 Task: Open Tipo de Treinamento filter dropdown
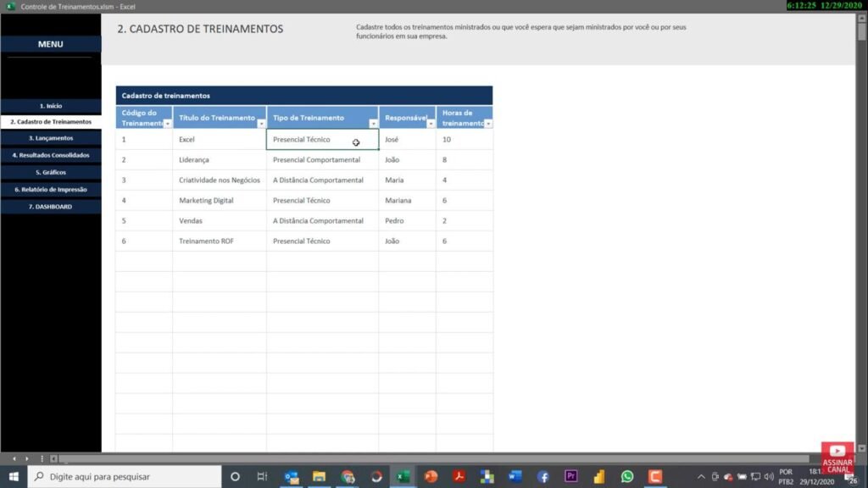coord(374,124)
